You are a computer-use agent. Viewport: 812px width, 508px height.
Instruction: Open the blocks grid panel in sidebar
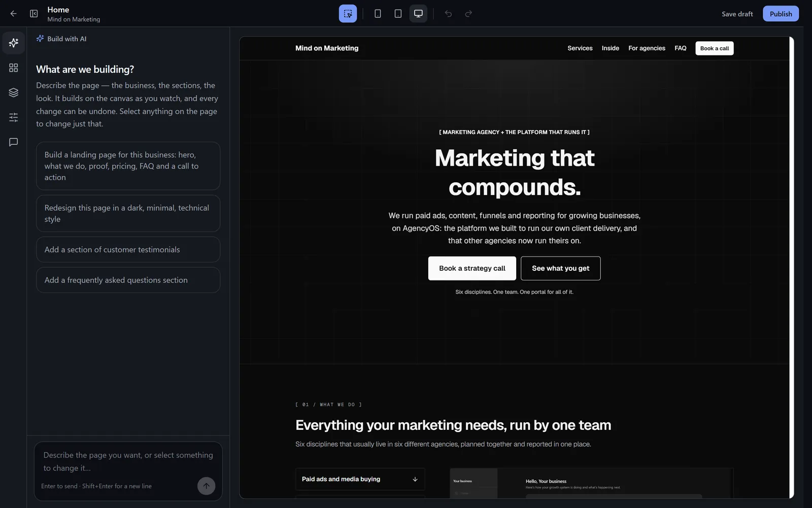tap(14, 68)
